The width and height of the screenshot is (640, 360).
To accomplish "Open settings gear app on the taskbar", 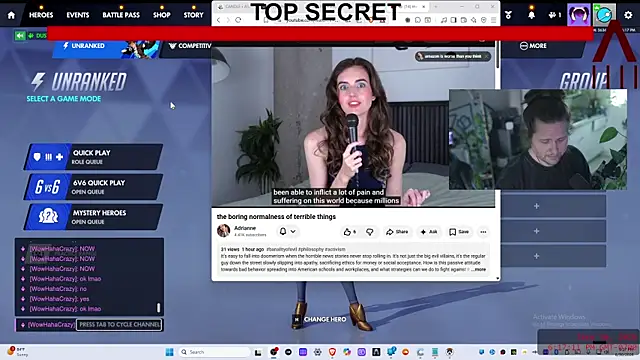I will tap(318, 352).
